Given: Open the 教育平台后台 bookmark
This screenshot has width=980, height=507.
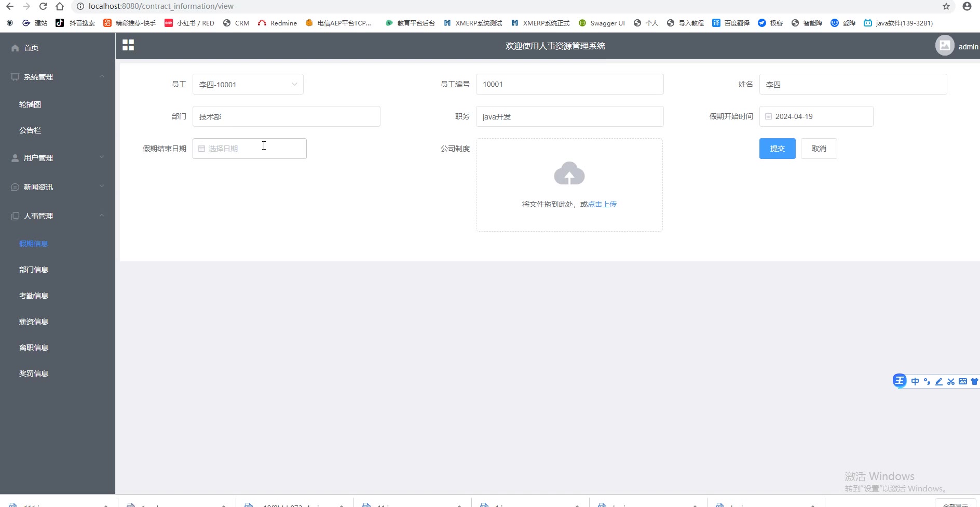Looking at the screenshot, I should point(410,23).
